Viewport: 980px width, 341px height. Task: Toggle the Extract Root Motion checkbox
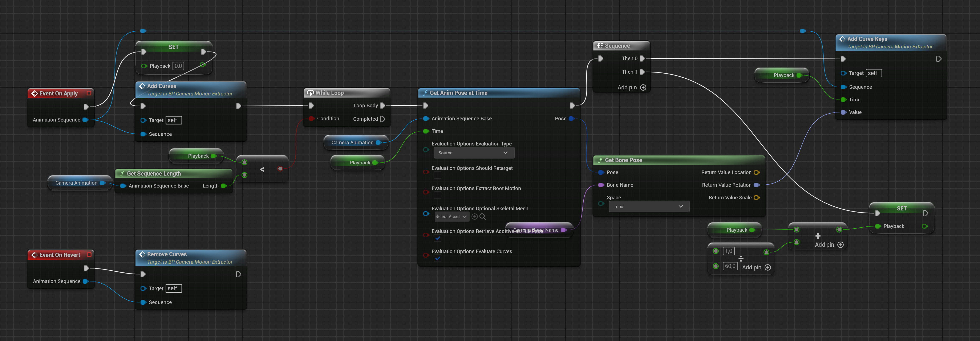click(437, 195)
